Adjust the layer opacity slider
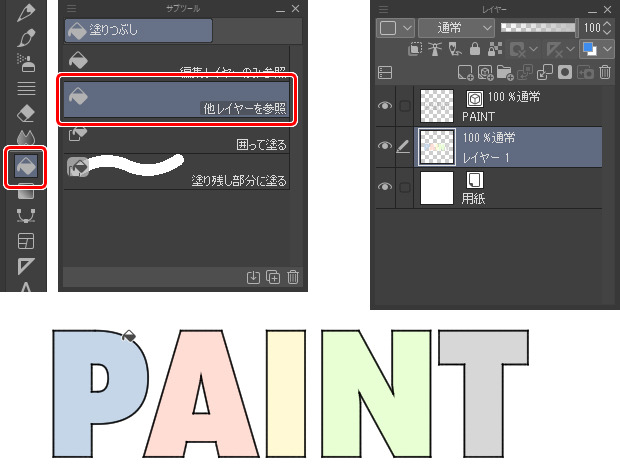 (x=538, y=28)
